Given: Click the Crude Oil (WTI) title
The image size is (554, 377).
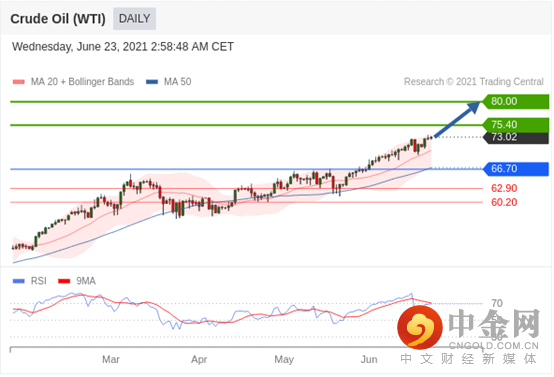Looking at the screenshot, I should pyautogui.click(x=58, y=19).
